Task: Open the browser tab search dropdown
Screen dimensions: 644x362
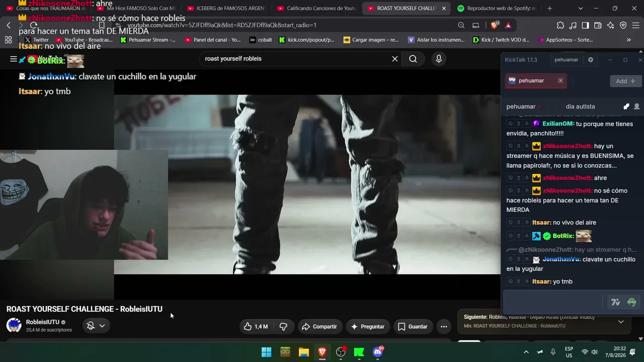Action: click(580, 9)
